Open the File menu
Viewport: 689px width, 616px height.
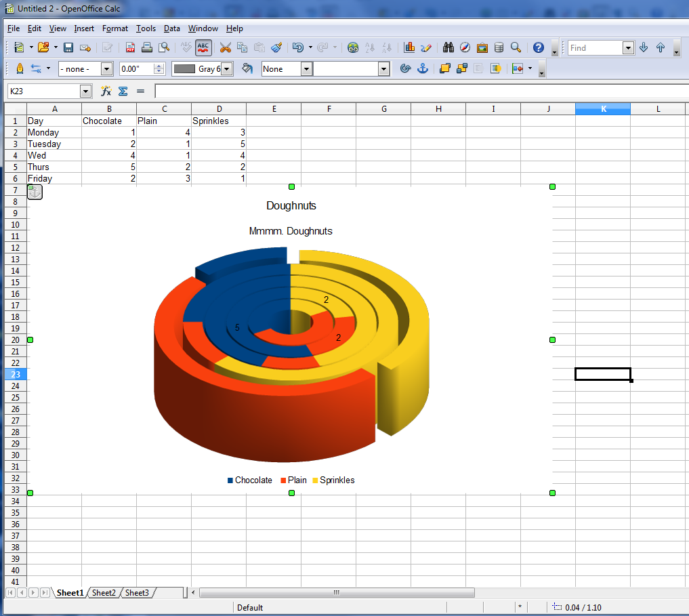(14, 28)
